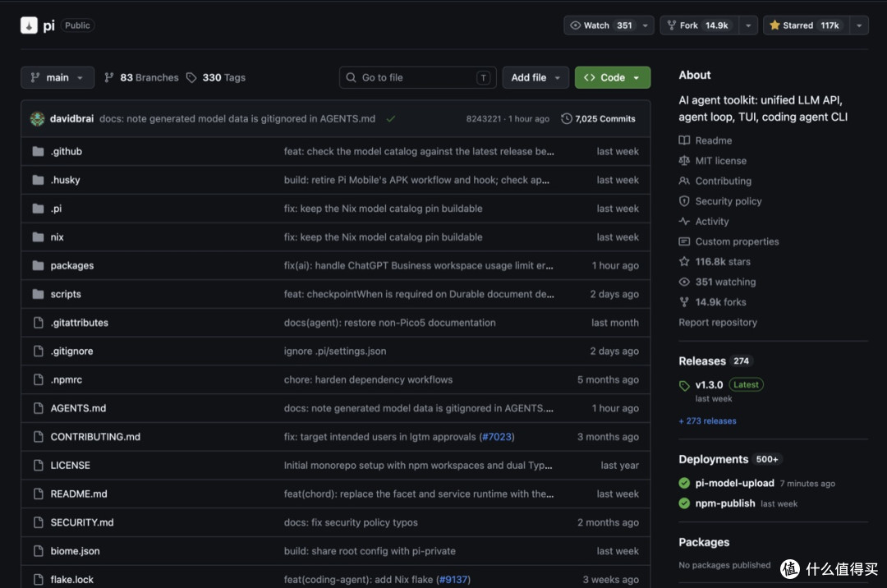The height and width of the screenshot is (588, 887).
Task: Expand the main branch dropdown
Action: point(57,77)
